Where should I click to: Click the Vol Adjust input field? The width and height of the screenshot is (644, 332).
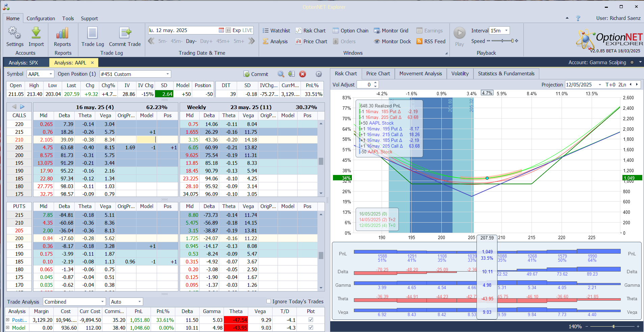[x=365, y=85]
